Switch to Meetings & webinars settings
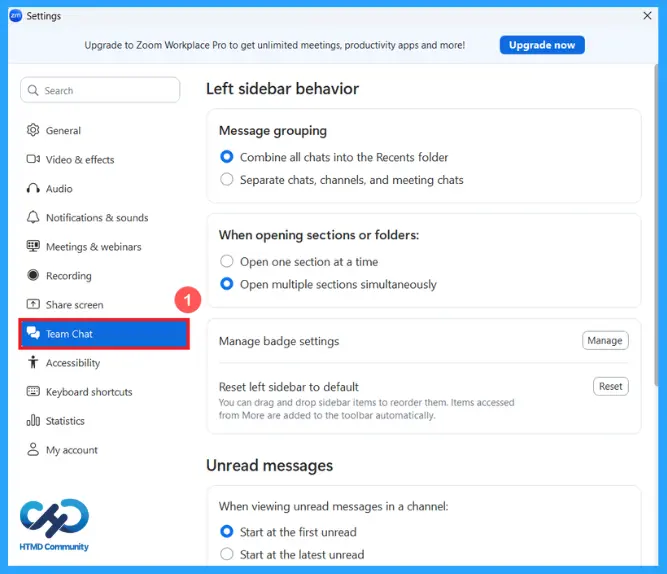The height and width of the screenshot is (574, 667). (104, 246)
